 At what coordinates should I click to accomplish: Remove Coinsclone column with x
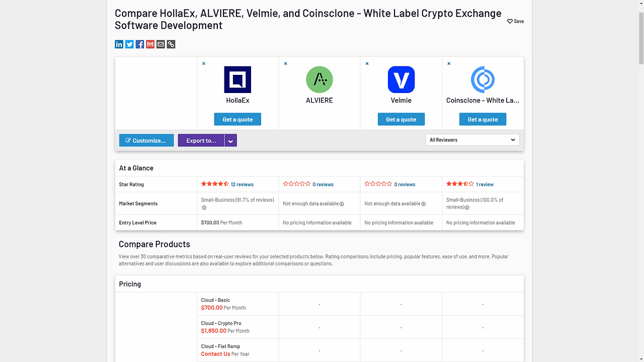449,63
